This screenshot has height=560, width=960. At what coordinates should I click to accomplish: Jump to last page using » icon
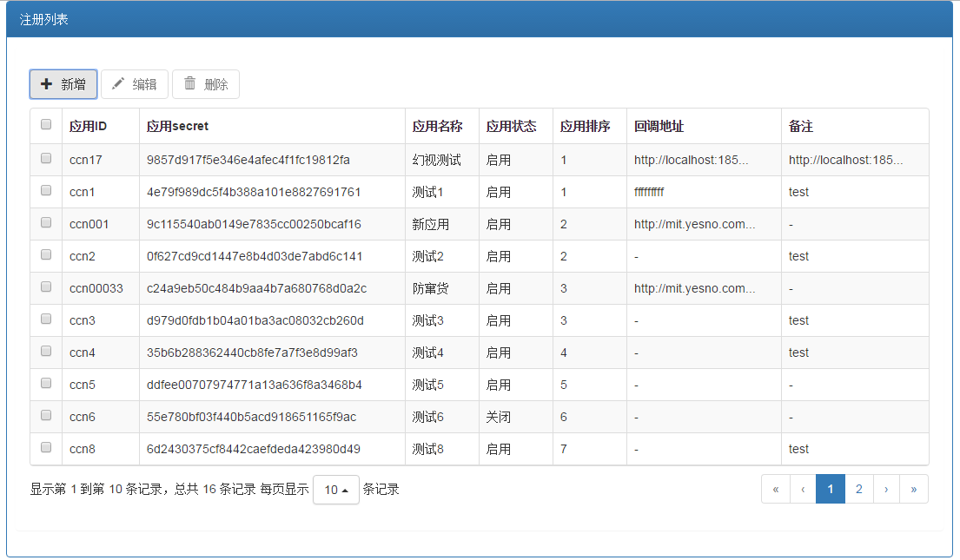(x=914, y=489)
